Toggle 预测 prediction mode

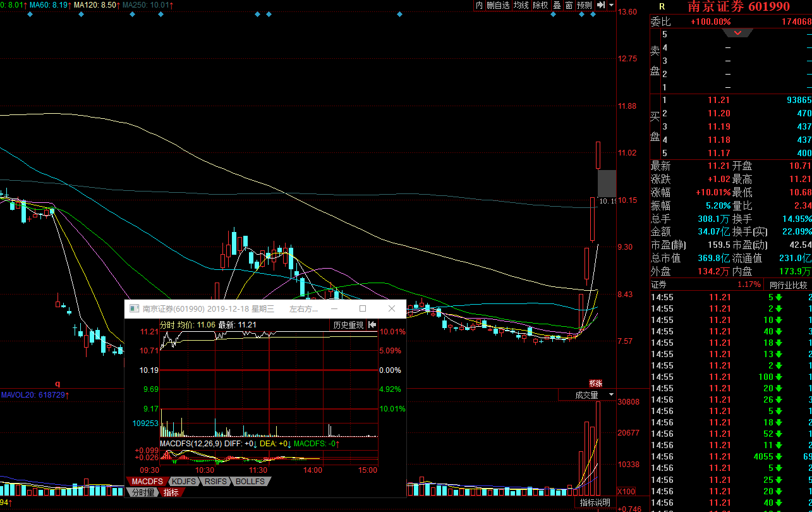[x=585, y=5]
